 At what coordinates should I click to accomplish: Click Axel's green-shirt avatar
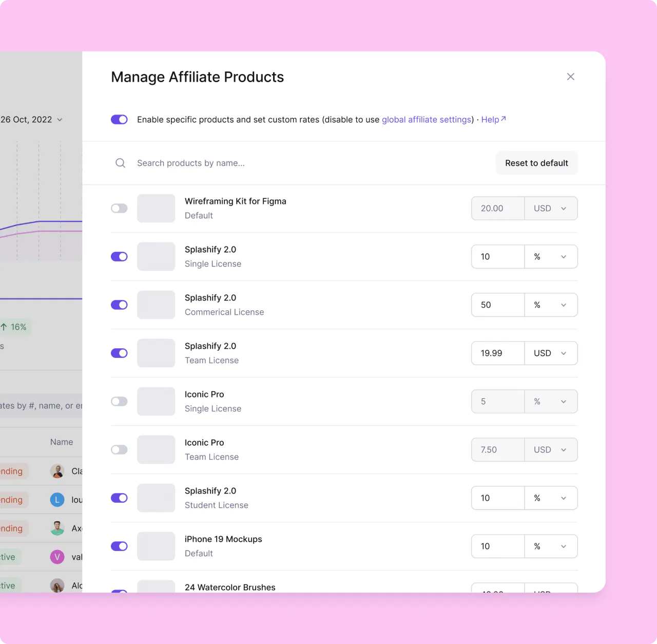click(57, 528)
